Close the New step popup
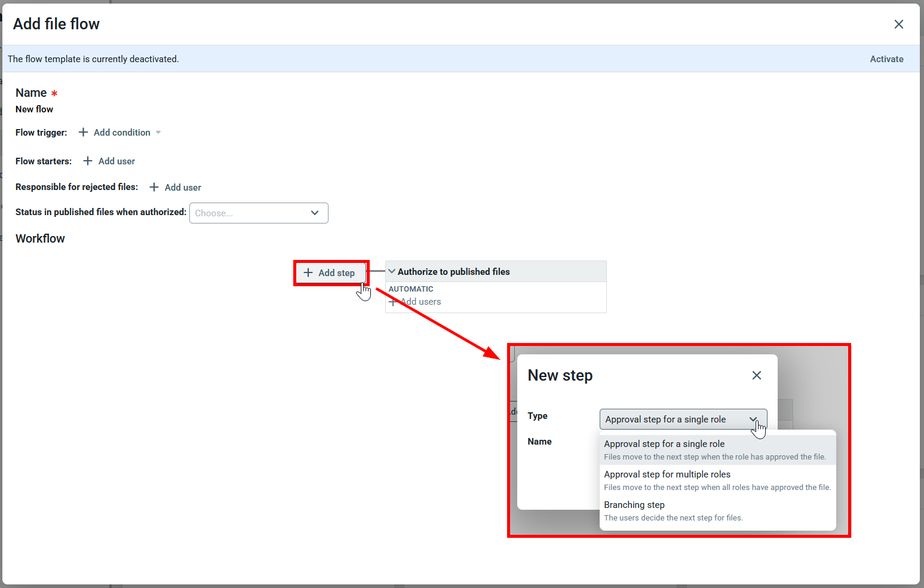Image resolution: width=924 pixels, height=588 pixels. pyautogui.click(x=756, y=375)
